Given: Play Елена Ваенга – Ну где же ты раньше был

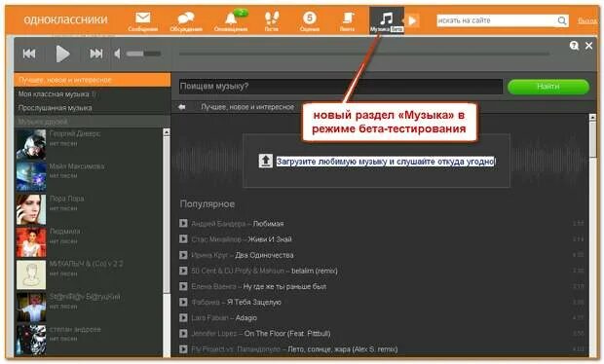Looking at the screenshot, I should [183, 286].
